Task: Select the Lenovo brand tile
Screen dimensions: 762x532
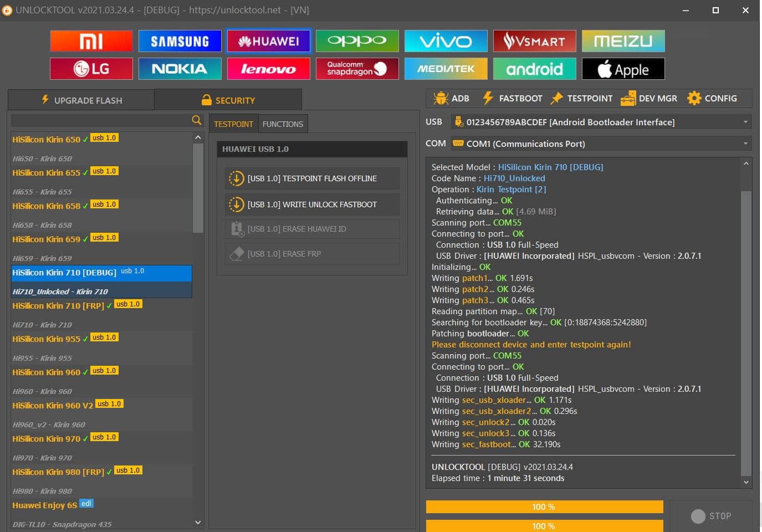Action: [x=269, y=69]
